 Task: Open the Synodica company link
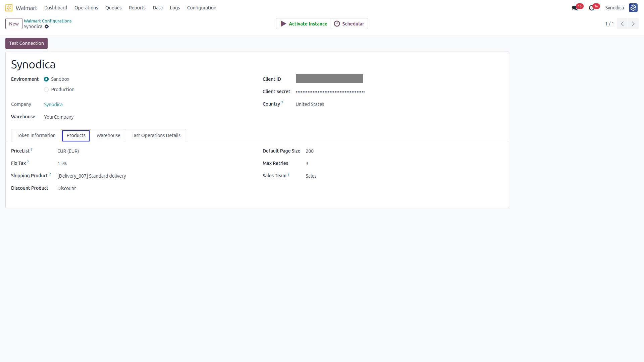53,105
